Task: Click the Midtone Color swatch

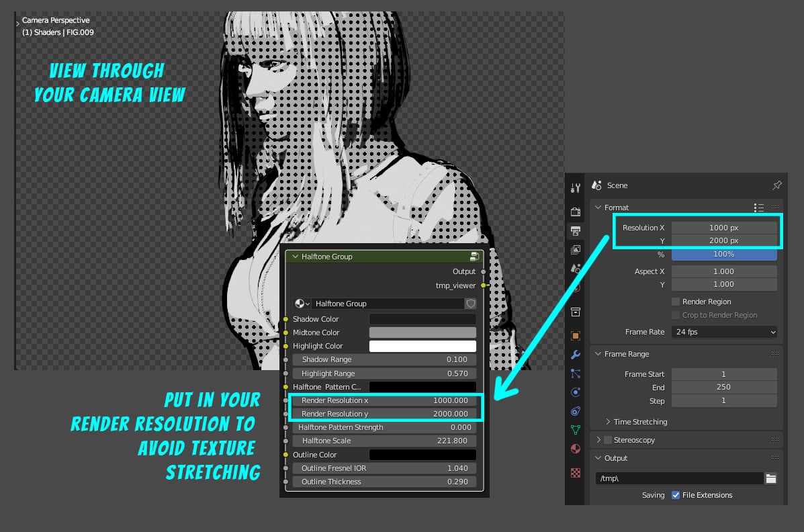Action: (422, 332)
